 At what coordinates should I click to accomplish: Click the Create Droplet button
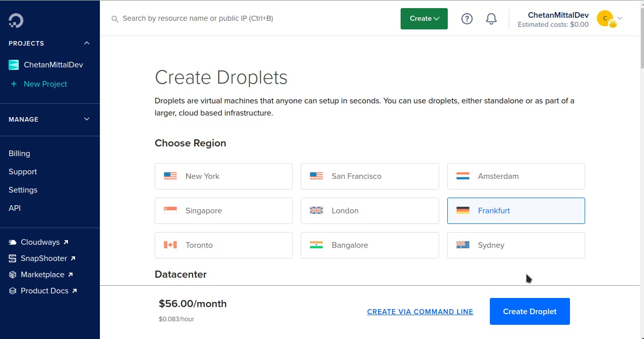click(530, 312)
